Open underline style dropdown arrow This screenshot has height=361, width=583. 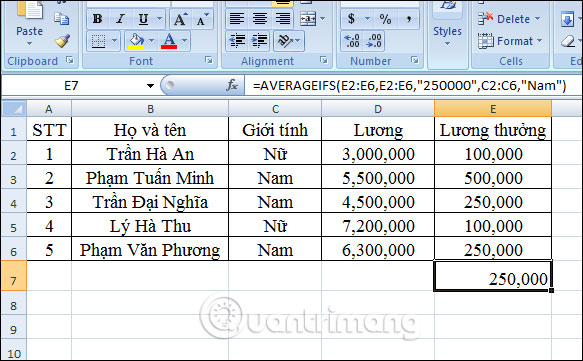pyautogui.click(x=160, y=19)
